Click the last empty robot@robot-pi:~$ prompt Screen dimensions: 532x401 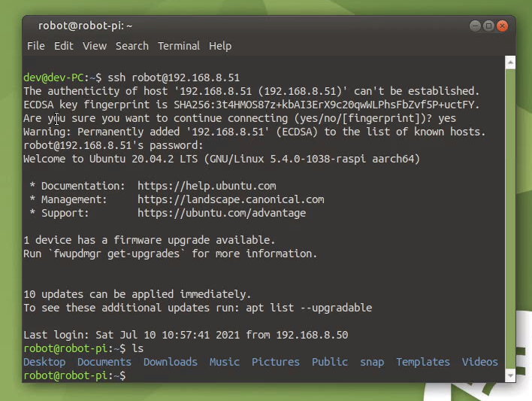[x=74, y=375]
